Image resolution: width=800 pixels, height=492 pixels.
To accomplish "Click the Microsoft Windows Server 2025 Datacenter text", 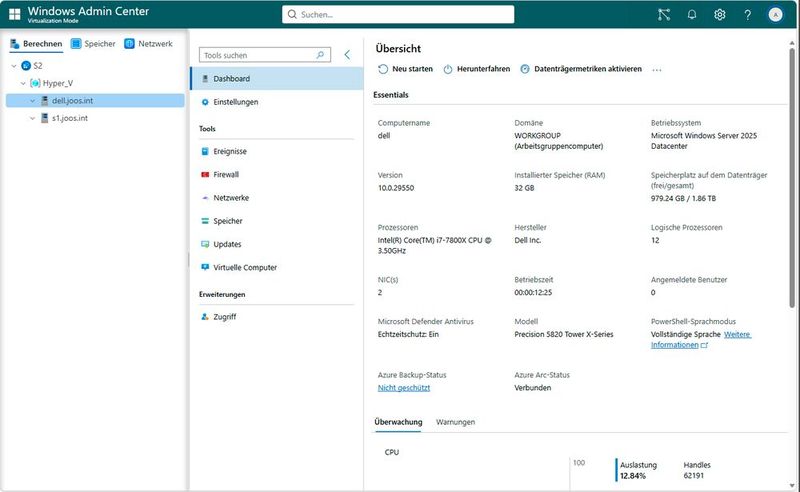I will 704,141.
